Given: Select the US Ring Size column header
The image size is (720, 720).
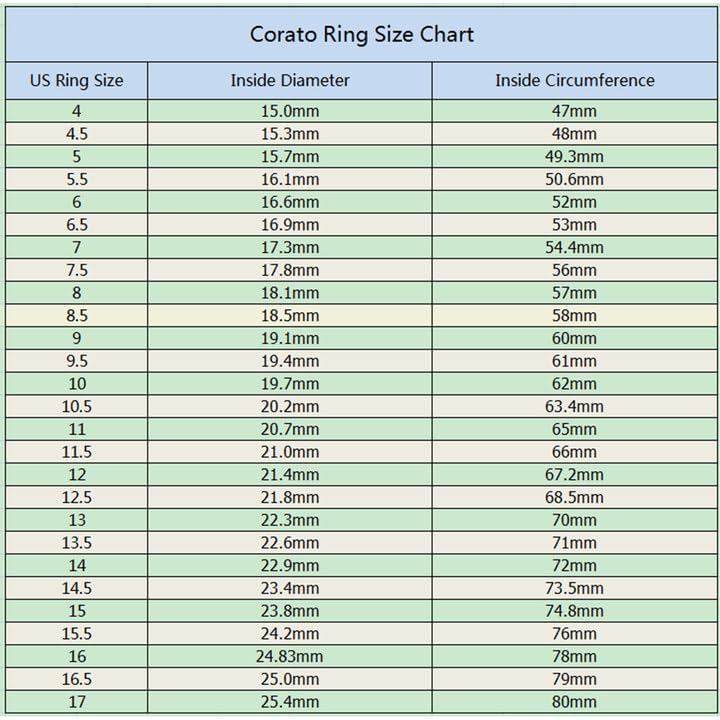Looking at the screenshot, I should point(77,80).
